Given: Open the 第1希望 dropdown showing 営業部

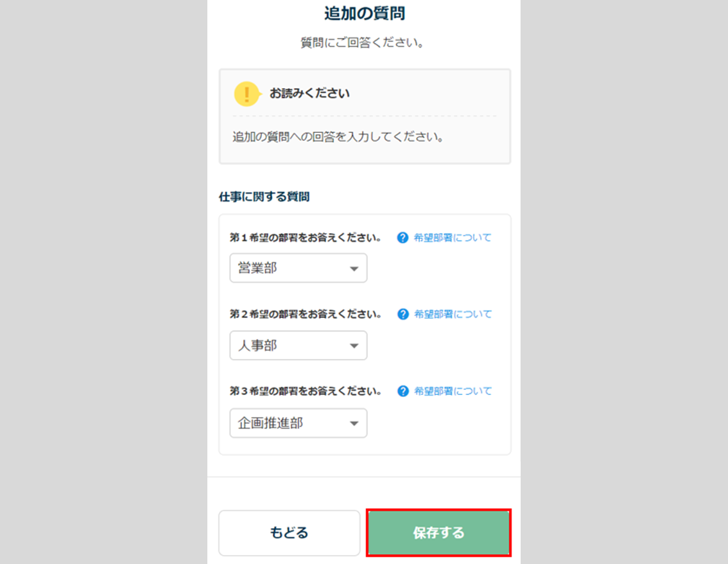Looking at the screenshot, I should click(x=299, y=269).
